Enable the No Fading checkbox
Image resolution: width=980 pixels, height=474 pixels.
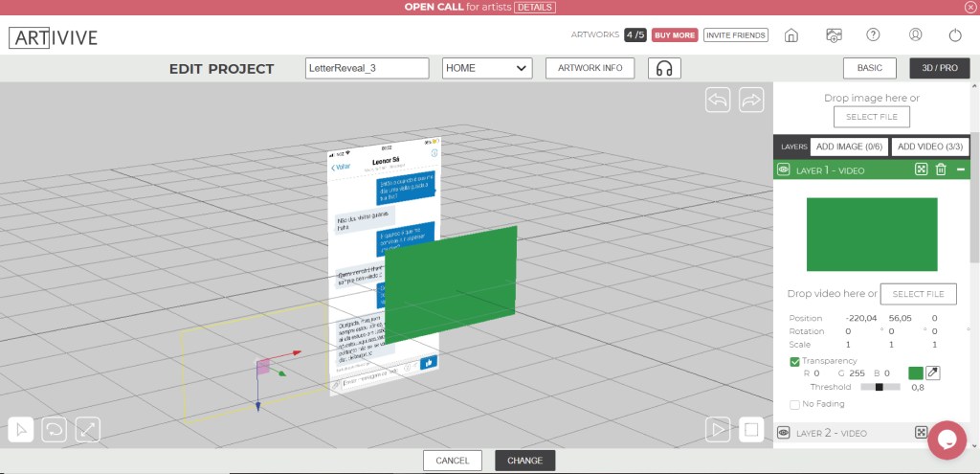tap(795, 404)
